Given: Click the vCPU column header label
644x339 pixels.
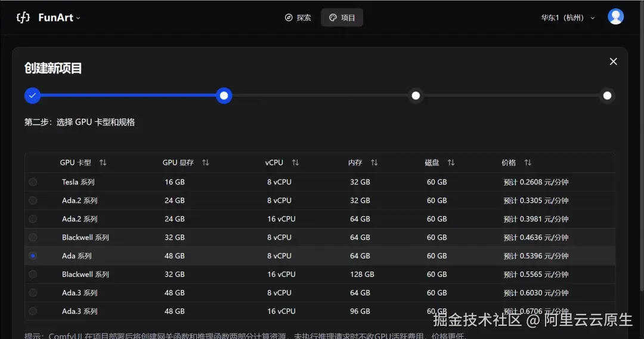Looking at the screenshot, I should (274, 163).
